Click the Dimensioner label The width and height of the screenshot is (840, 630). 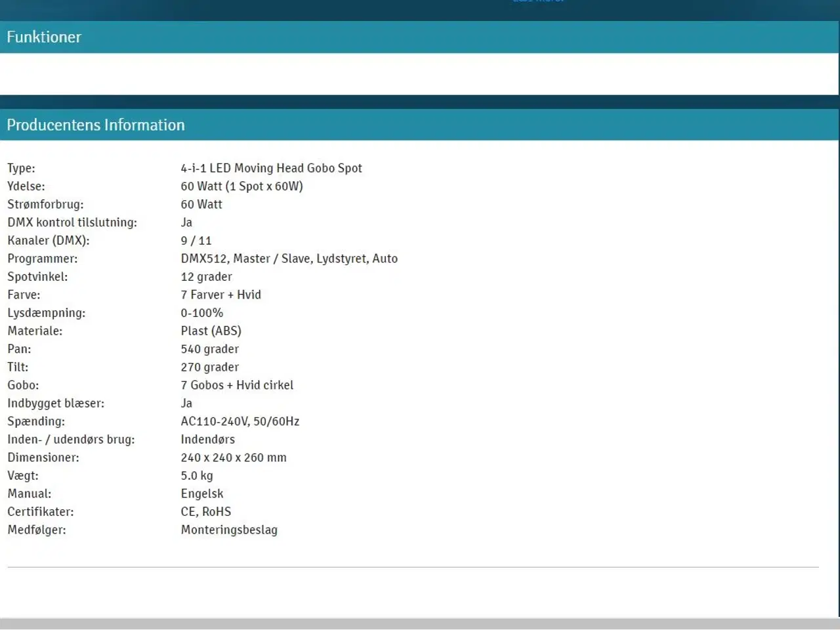(x=43, y=457)
